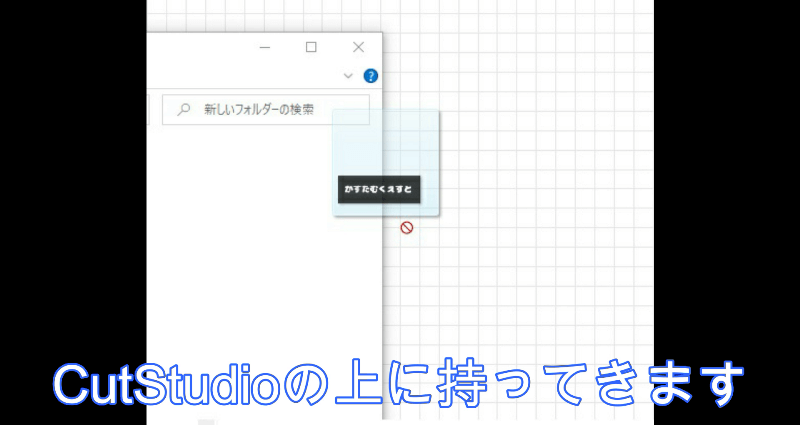
Task: Close the Explorer window
Action: pyautogui.click(x=359, y=47)
